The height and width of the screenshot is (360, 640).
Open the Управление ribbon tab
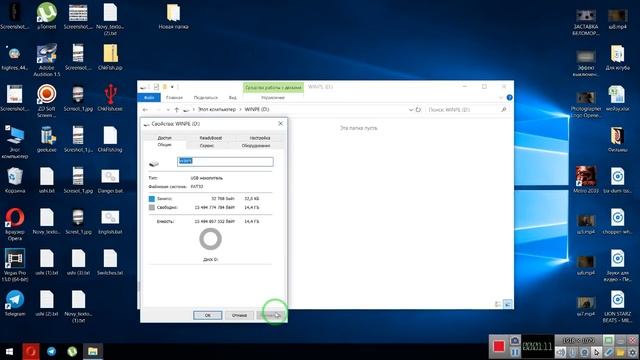273,98
